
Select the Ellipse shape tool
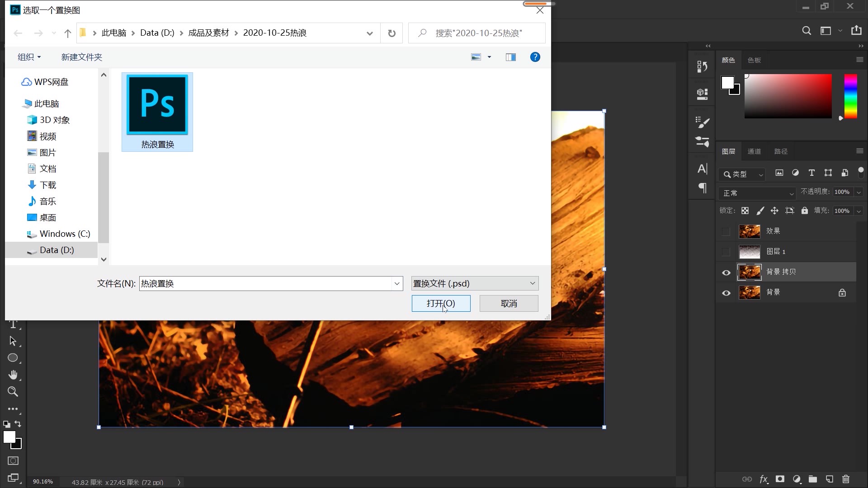point(13,358)
